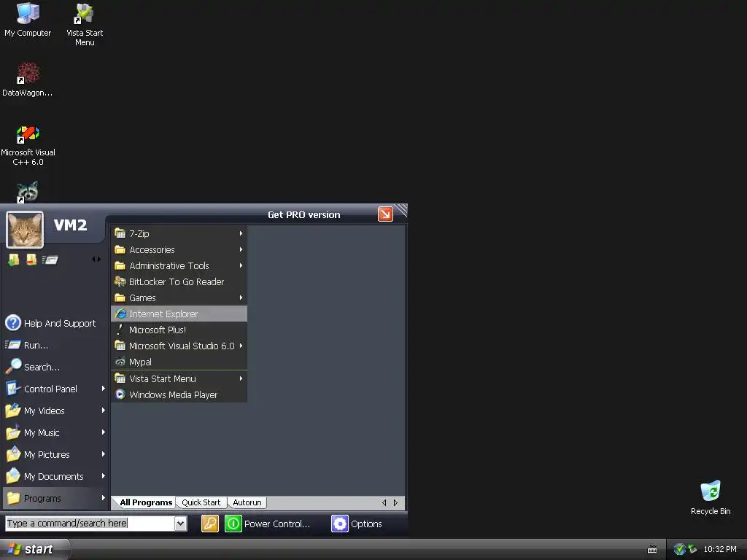Open the Vista Start Menu desktop shortcut
747x560 pixels.
click(x=85, y=24)
